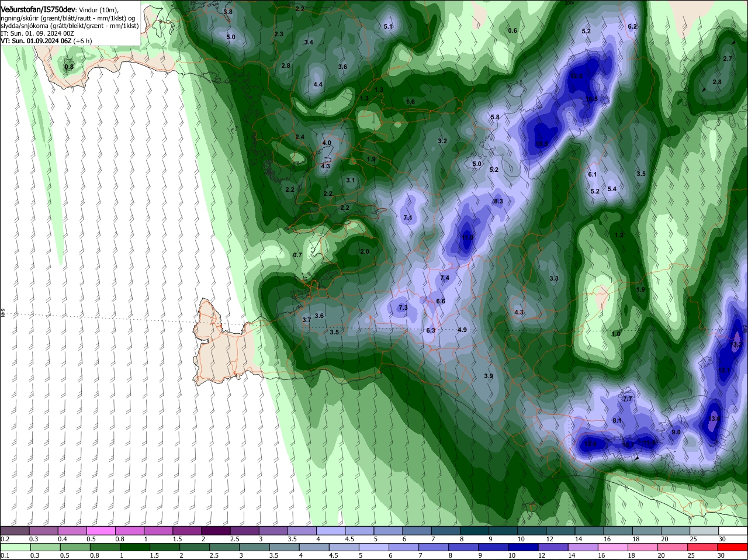Click the 0.6 precipitation value

[512, 30]
